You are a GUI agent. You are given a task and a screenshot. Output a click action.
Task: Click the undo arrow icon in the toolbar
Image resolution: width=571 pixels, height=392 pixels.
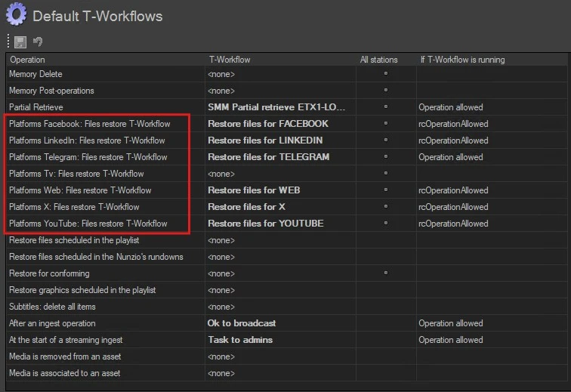pyautogui.click(x=37, y=42)
